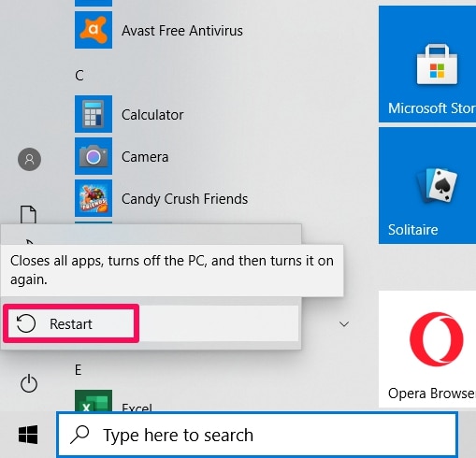Click the Camera text label
476x458 pixels.
point(145,157)
